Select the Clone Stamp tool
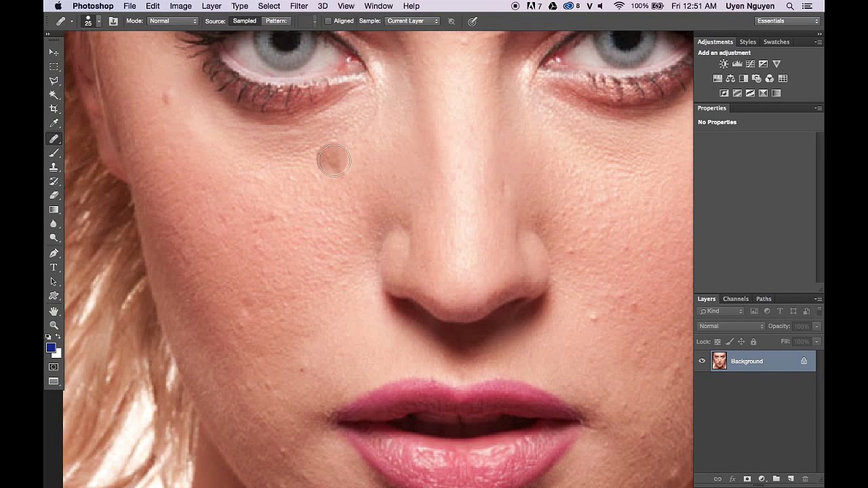Image resolution: width=868 pixels, height=488 pixels. (x=54, y=167)
